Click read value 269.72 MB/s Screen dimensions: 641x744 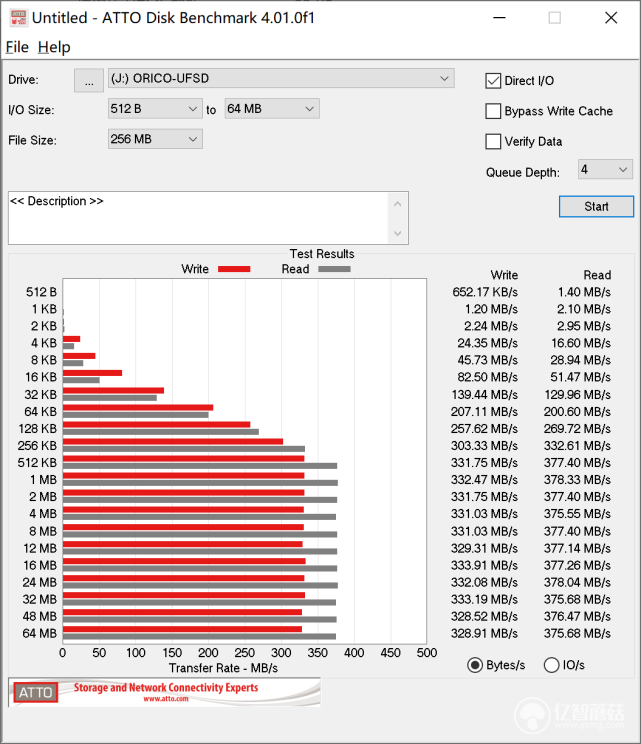(x=577, y=428)
